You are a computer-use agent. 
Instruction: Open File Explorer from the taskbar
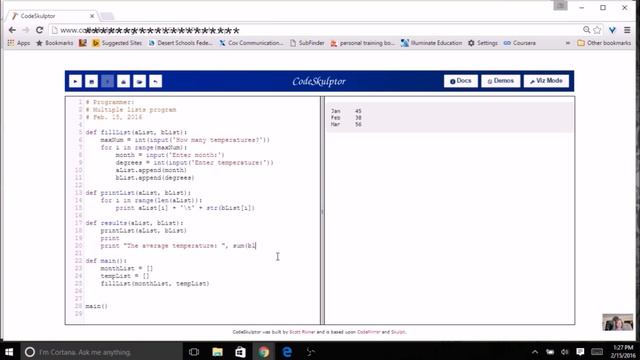[218, 352]
